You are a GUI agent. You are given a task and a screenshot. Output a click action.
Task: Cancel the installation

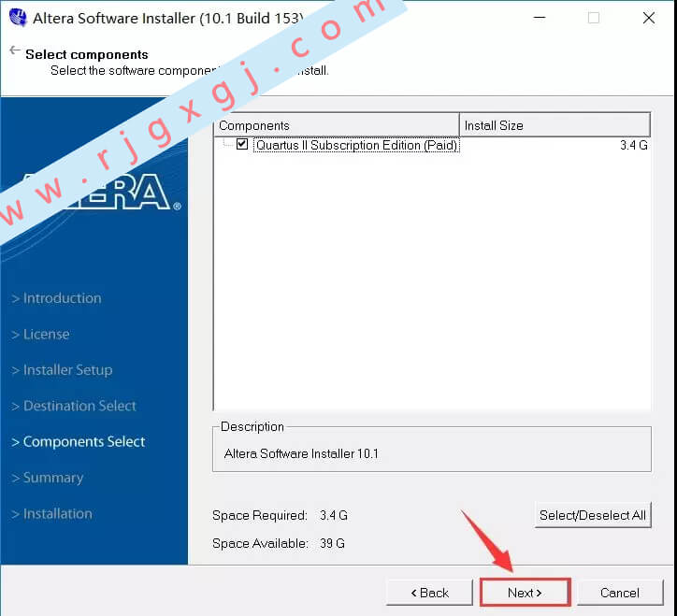coord(620,593)
